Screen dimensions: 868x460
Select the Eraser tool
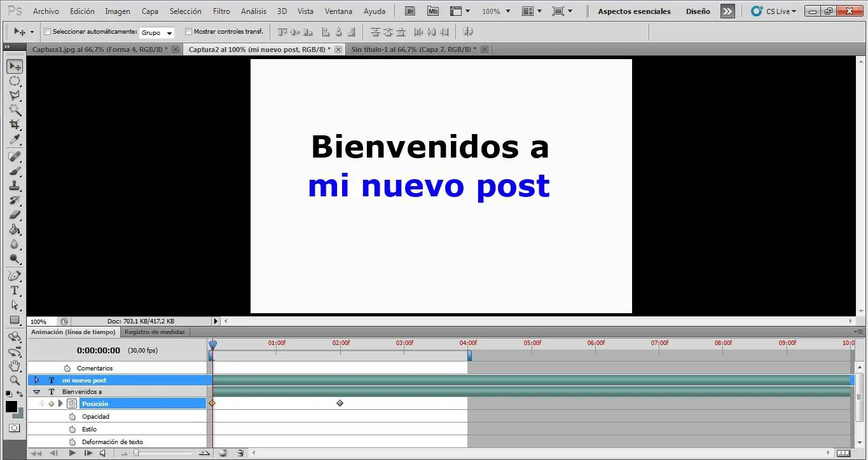(x=15, y=215)
